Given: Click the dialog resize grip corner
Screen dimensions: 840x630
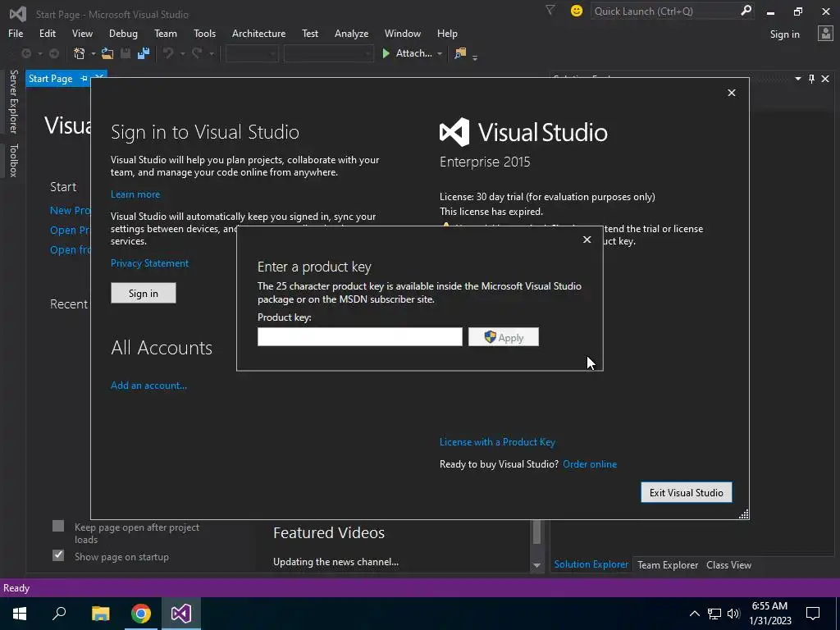Looking at the screenshot, I should [x=743, y=514].
